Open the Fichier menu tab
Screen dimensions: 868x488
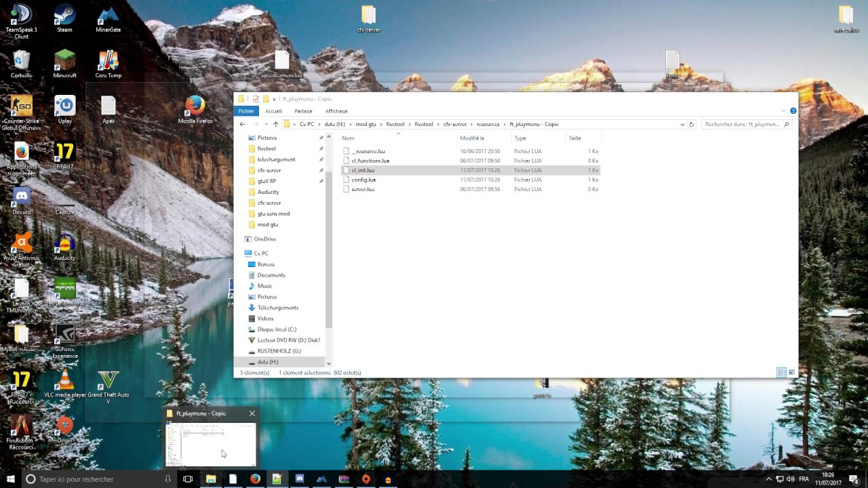pyautogui.click(x=246, y=110)
